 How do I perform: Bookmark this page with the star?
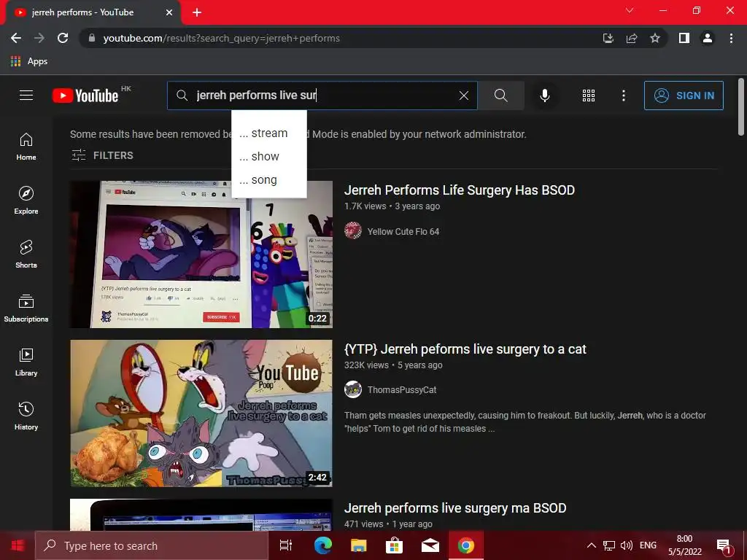(x=655, y=38)
